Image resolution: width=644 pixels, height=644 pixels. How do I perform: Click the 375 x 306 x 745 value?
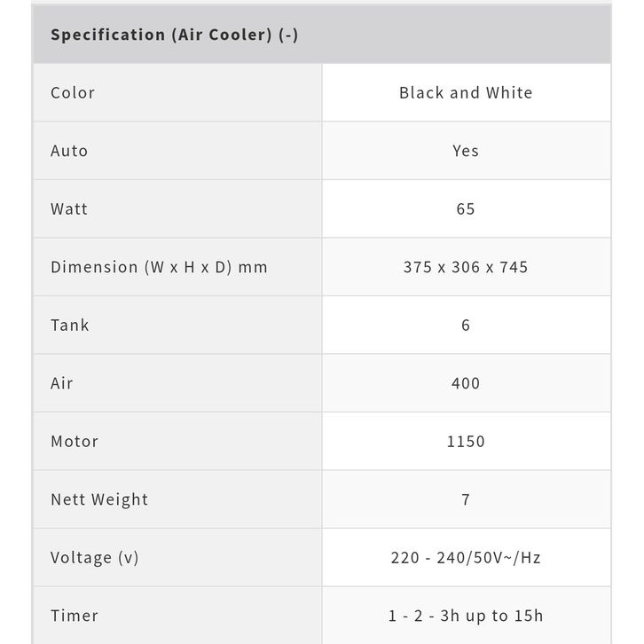466,267
